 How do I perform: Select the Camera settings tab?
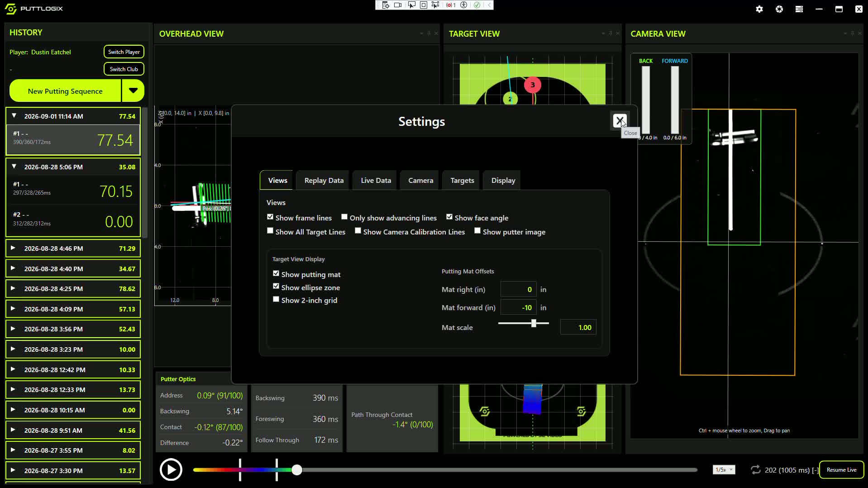coord(420,180)
